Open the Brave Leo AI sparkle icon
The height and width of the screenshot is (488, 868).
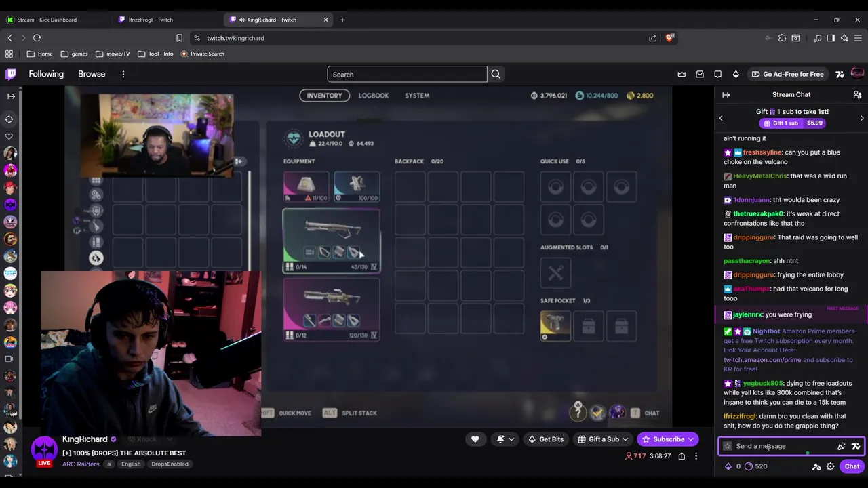point(844,38)
